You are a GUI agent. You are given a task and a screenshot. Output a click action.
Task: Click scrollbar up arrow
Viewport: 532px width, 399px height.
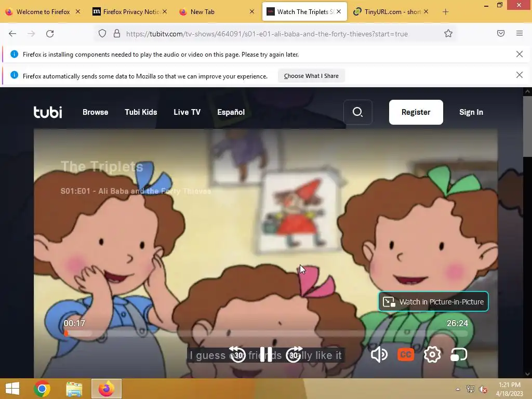(527, 91)
